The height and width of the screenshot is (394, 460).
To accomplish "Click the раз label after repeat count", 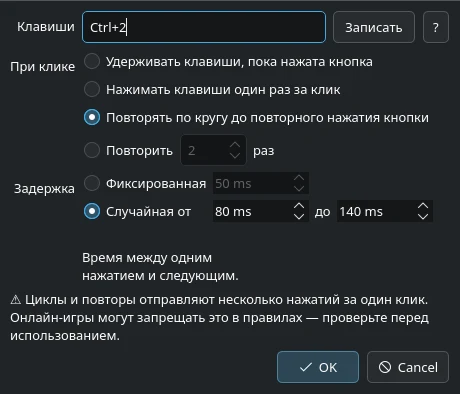I will [x=264, y=151].
